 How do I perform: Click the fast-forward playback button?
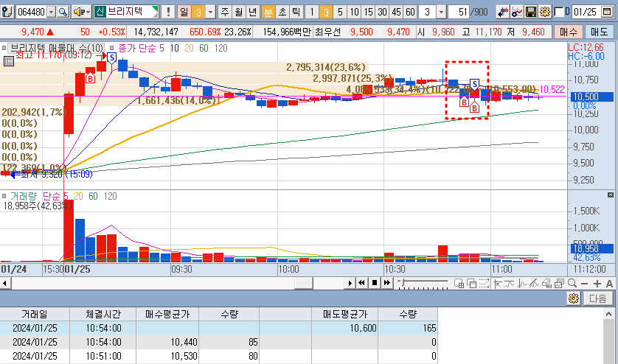click(387, 283)
